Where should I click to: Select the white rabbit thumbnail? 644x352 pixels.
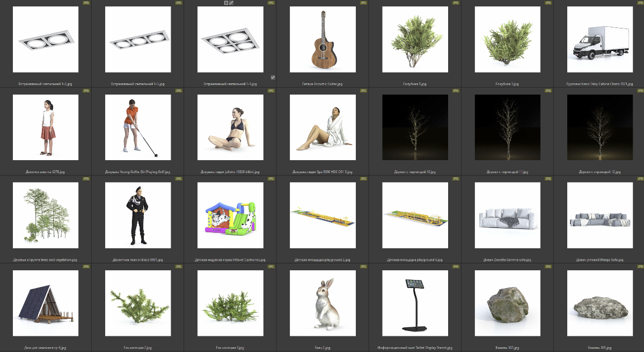click(323, 303)
